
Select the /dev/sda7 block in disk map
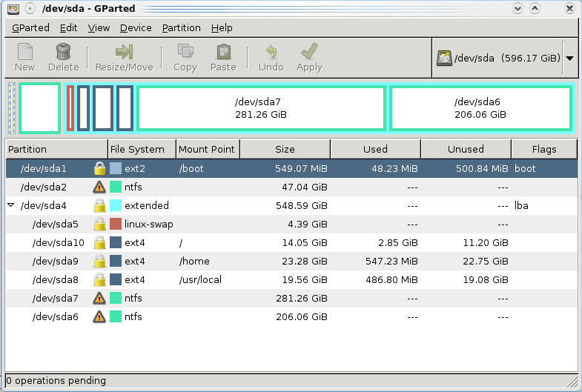click(x=261, y=108)
